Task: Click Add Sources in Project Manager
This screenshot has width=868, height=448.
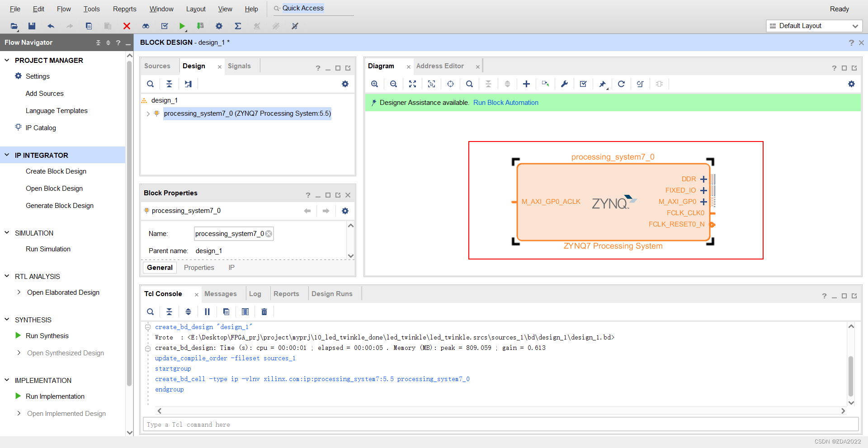Action: [x=45, y=94]
